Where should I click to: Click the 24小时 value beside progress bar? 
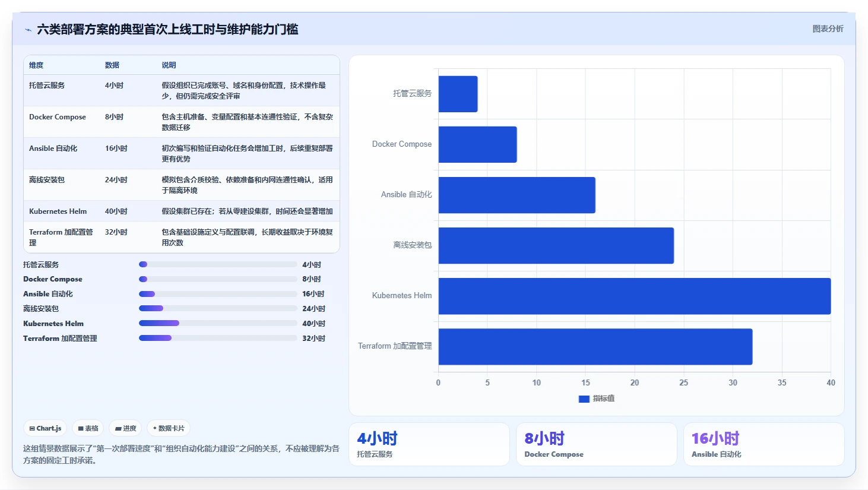(x=313, y=309)
